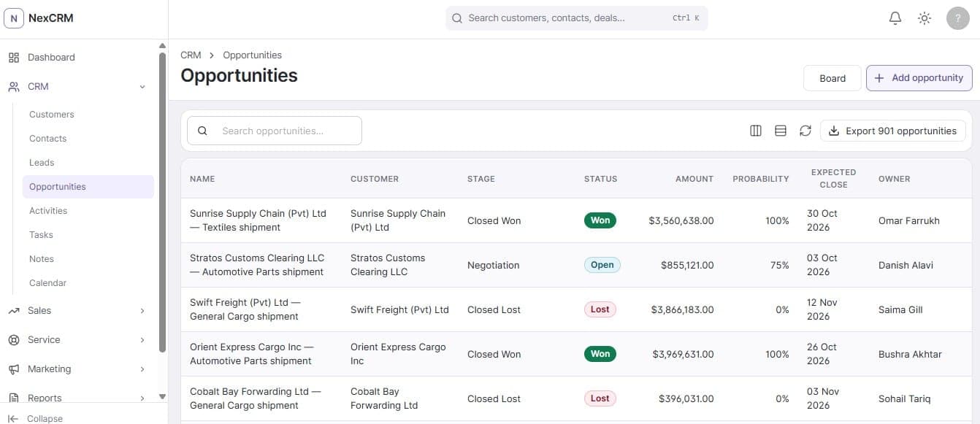Sort by the Probability column header

point(761,179)
